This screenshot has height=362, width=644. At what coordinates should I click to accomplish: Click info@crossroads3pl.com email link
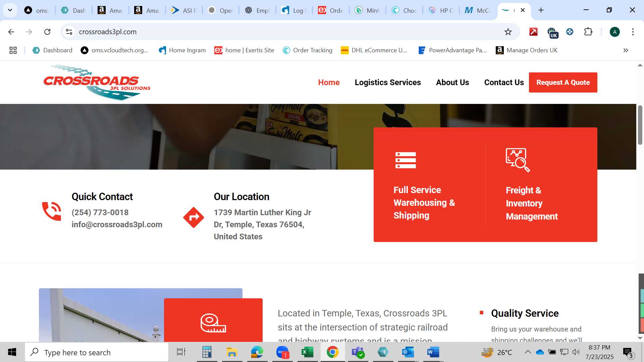(117, 225)
